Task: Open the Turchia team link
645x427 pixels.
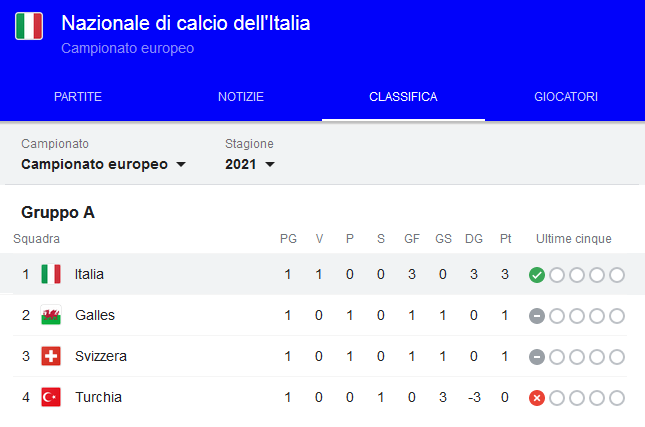Action: (x=98, y=398)
